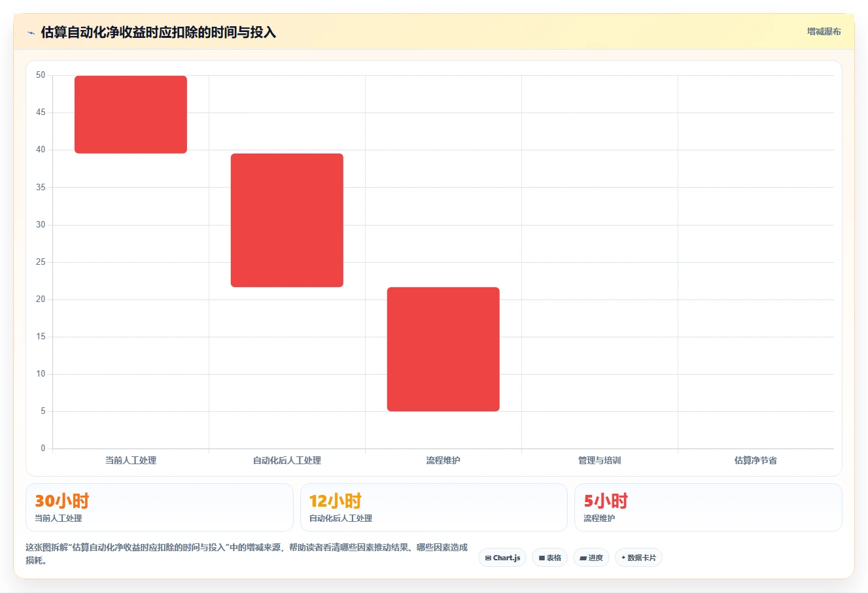Click the chart title 估算自动化净收益时应扣除的时间与投入

[158, 32]
